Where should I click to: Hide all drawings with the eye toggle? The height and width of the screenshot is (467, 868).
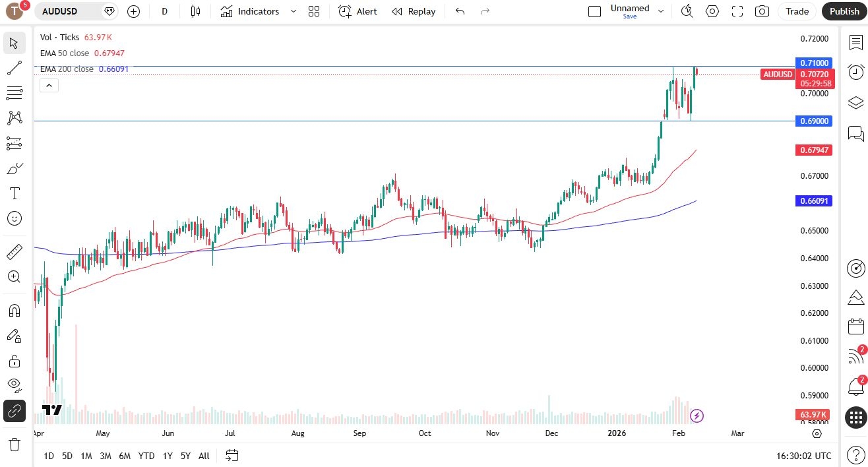pos(15,386)
